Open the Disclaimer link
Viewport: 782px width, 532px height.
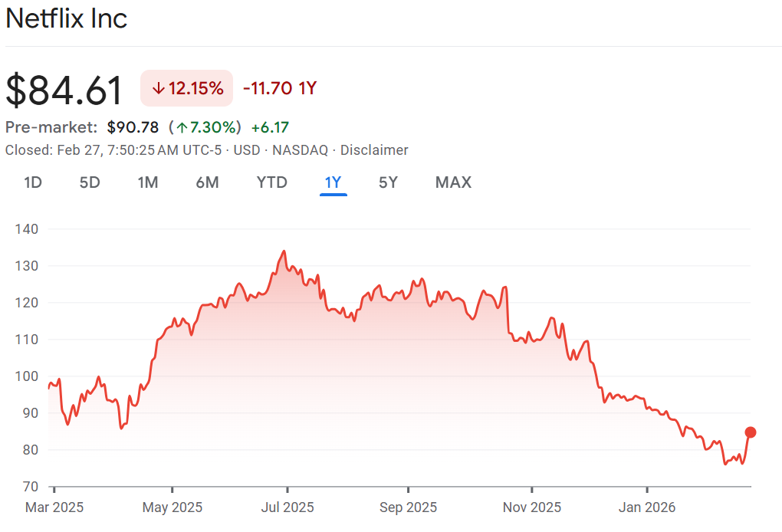click(x=374, y=150)
